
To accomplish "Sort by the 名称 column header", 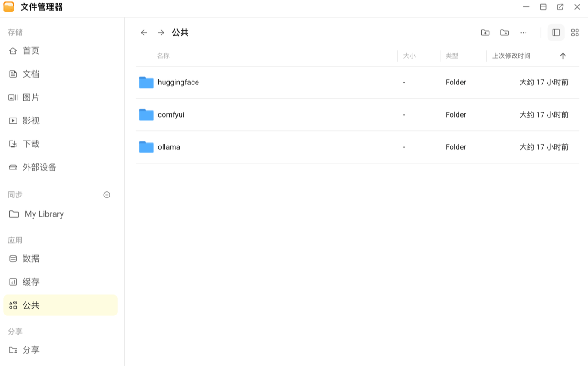I will (x=163, y=56).
